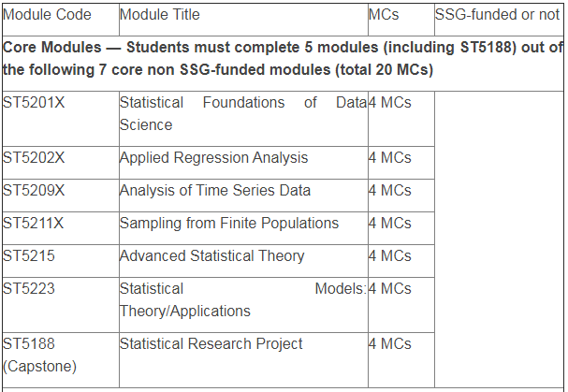This screenshot has height=392, width=568.
Task: Select Statistical Research Project title
Action: point(211,343)
